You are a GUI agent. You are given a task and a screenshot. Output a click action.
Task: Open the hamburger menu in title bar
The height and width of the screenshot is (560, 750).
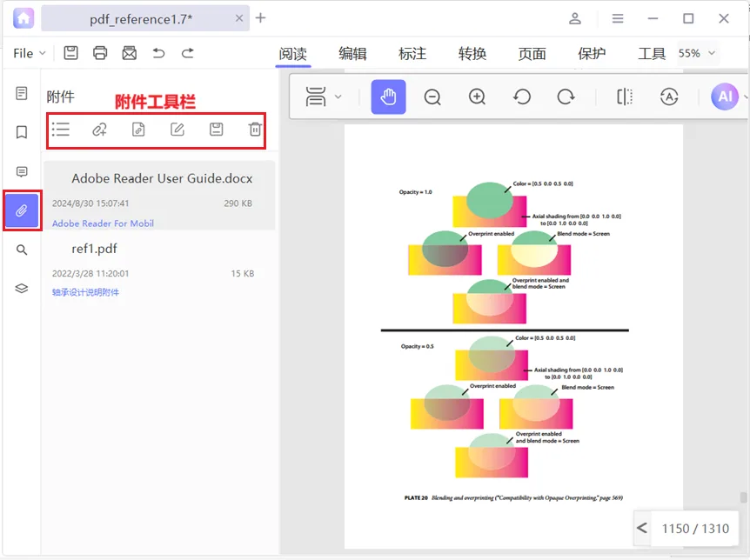click(x=618, y=18)
